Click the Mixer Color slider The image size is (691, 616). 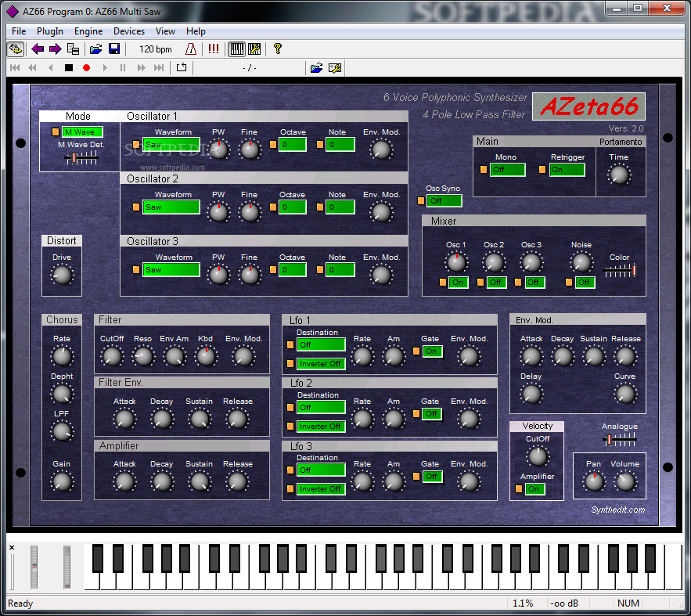tap(620, 271)
